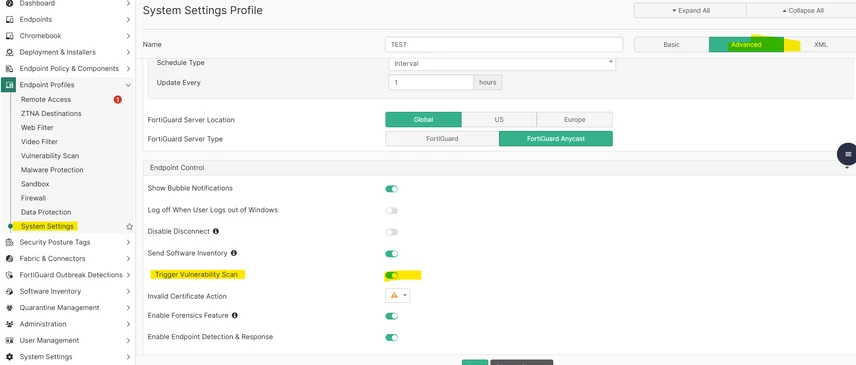The width and height of the screenshot is (856, 365).
Task: Open Vulnerability Scan profile item
Action: (50, 156)
